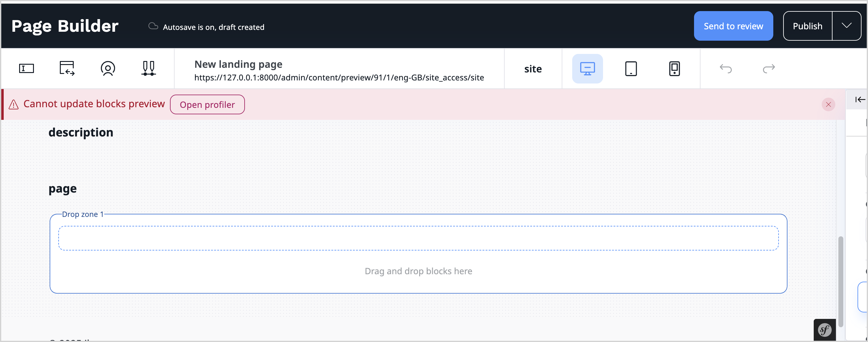Collapse the right sidebar panel
This screenshot has height=342, width=868.
860,99
